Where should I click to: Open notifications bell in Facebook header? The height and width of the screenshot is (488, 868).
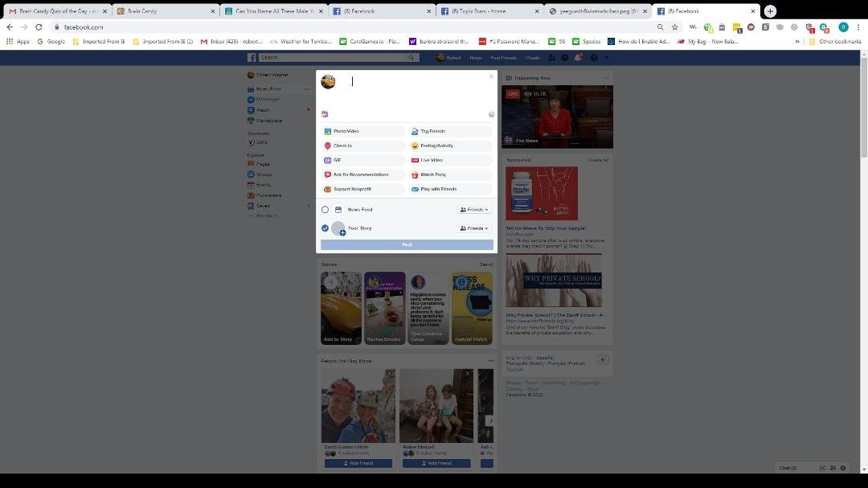pos(578,58)
